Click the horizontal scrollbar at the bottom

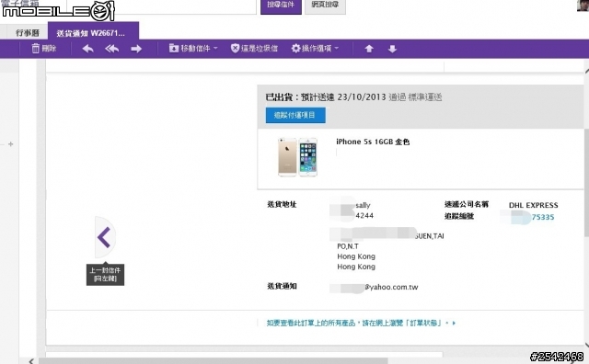tap(213, 360)
